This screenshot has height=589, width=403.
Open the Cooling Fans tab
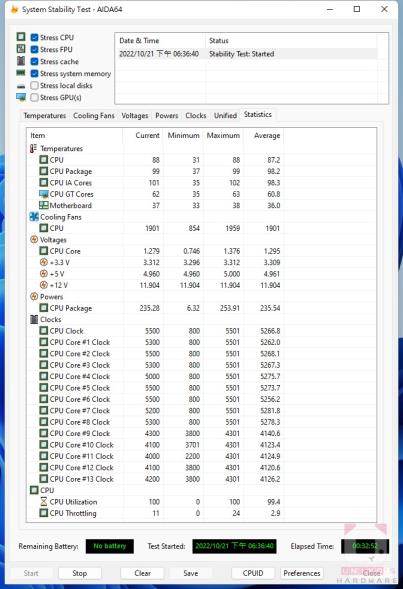[94, 116]
